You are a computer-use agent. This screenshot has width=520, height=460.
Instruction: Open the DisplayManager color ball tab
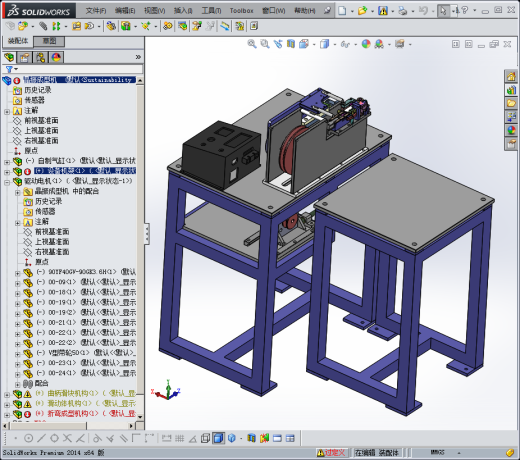pyautogui.click(x=56, y=57)
